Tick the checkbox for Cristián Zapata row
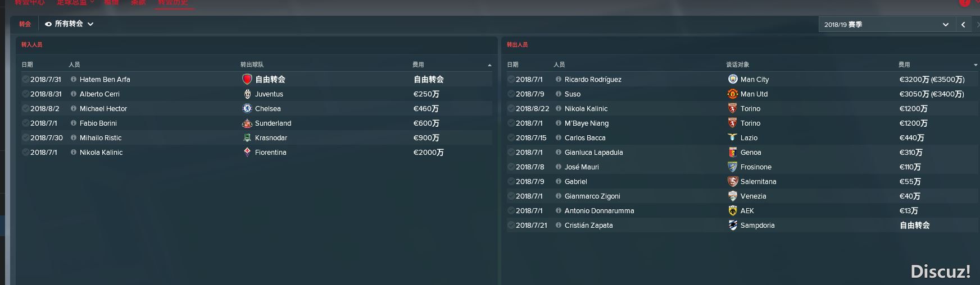 coord(511,225)
